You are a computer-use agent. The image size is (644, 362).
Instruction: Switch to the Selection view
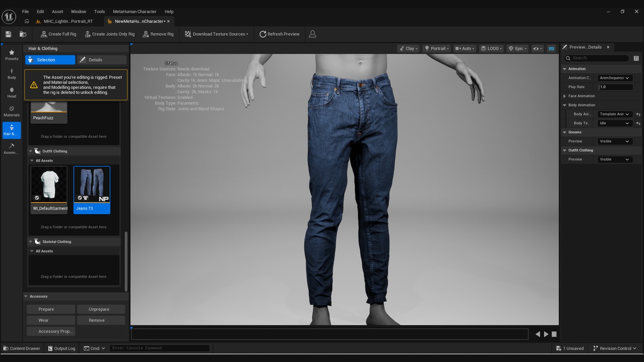click(x=50, y=60)
